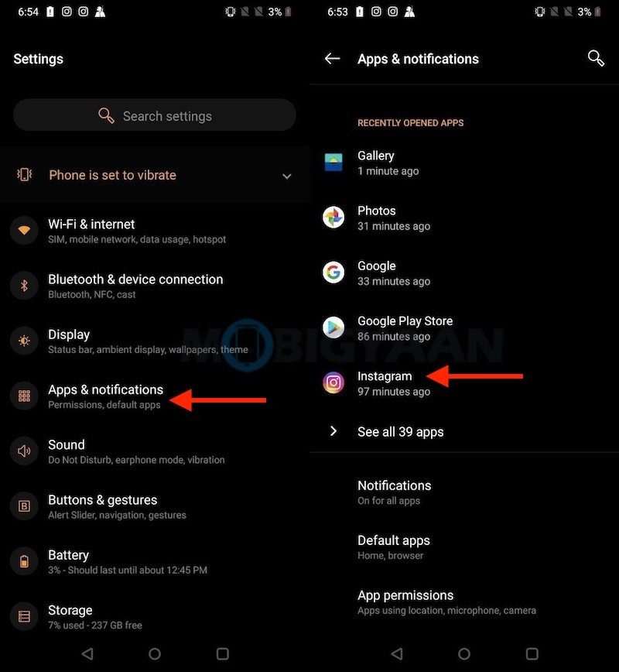619x672 pixels.
Task: Open Default apps settings
Action: point(394,540)
